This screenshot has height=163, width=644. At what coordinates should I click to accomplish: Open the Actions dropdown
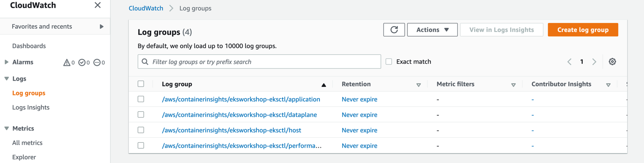pos(432,30)
